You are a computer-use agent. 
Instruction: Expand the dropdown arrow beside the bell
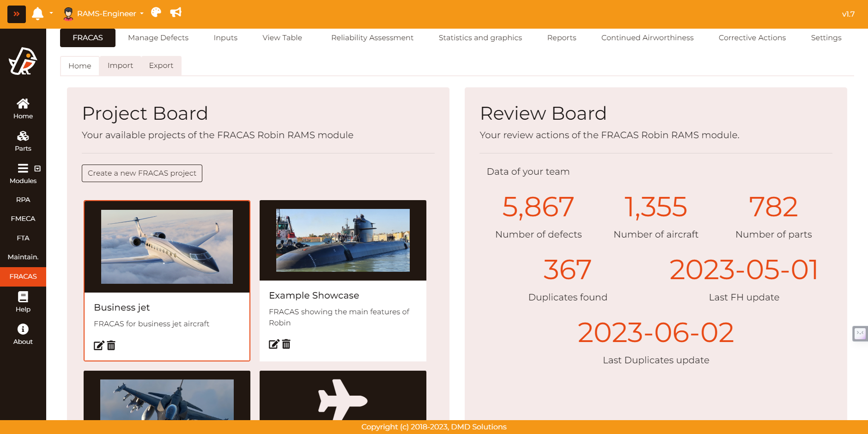51,13
